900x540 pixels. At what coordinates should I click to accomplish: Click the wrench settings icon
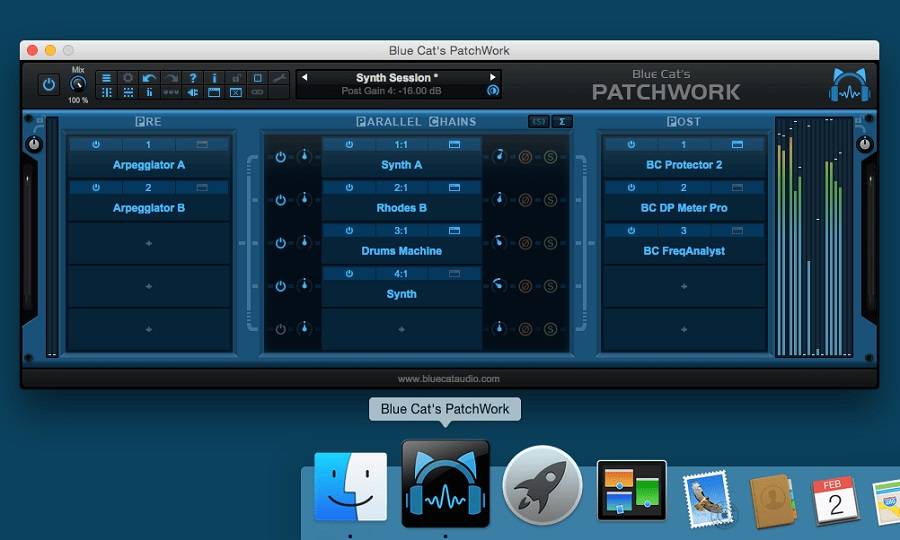279,78
